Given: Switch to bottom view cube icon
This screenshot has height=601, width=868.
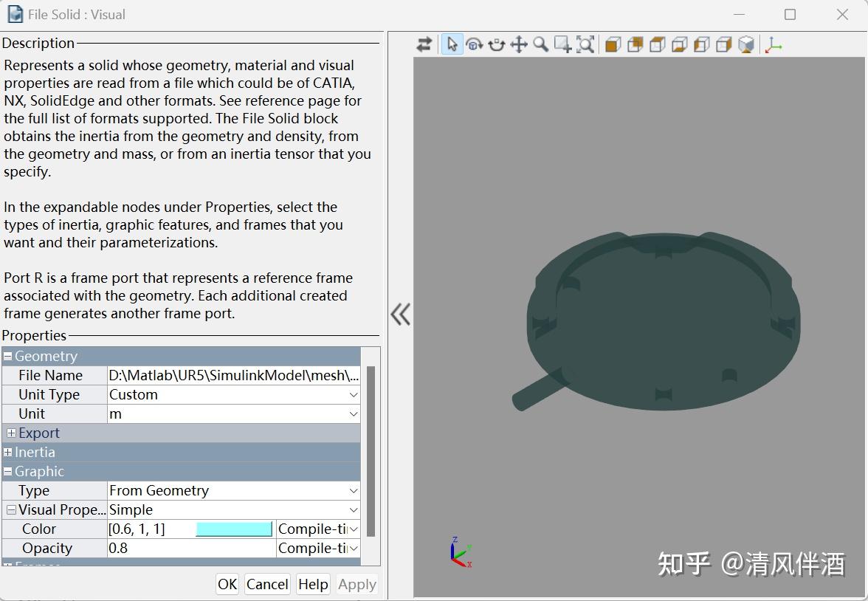Looking at the screenshot, I should coord(679,44).
